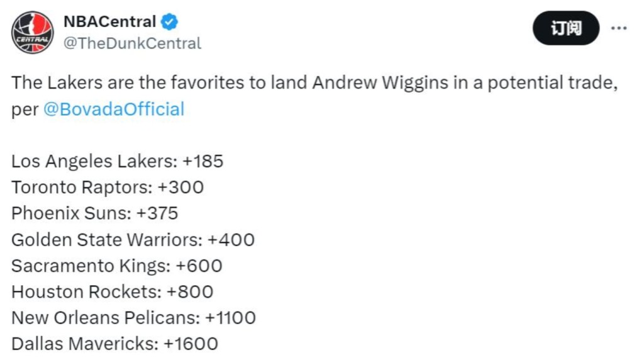Click the words "potential trade" in the tweet
Viewport: 644px width, 360px height.
click(x=552, y=82)
